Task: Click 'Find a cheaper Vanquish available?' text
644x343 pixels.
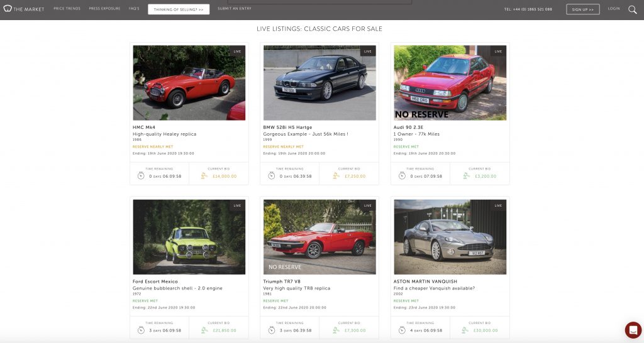Action: tap(434, 288)
